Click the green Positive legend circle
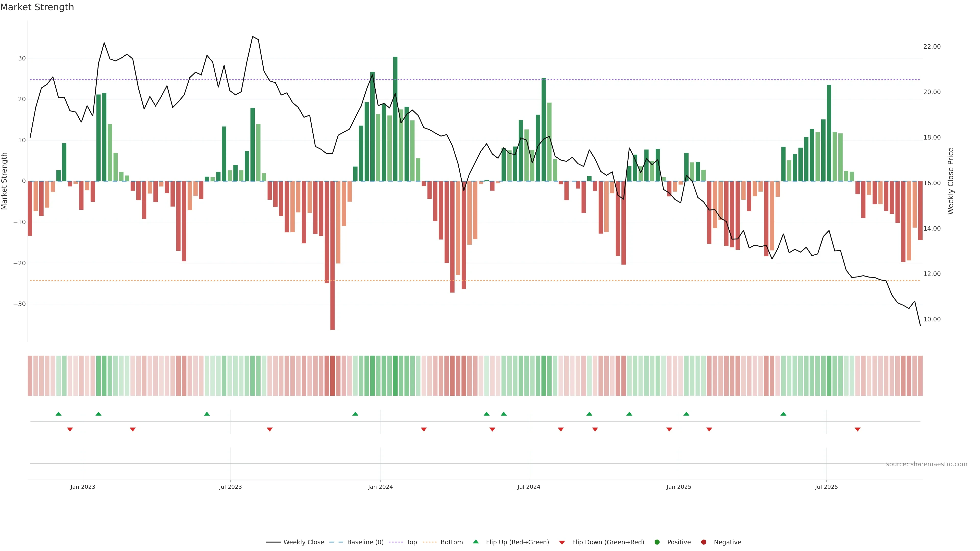This screenshot has width=980, height=551. pos(657,542)
